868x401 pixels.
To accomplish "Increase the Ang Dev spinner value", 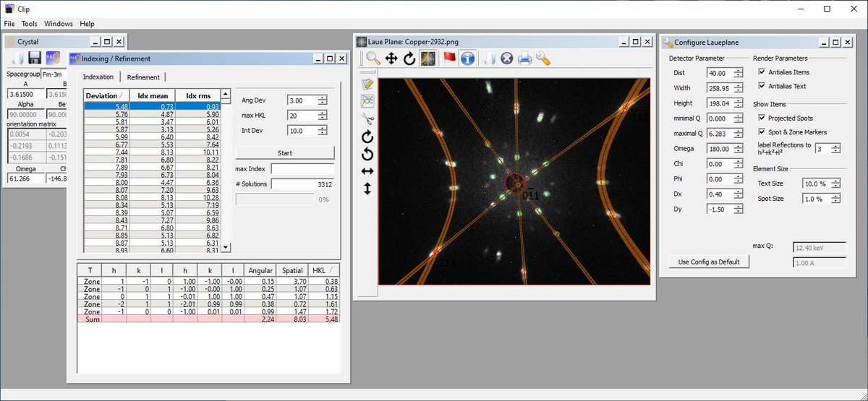I will pyautogui.click(x=322, y=98).
